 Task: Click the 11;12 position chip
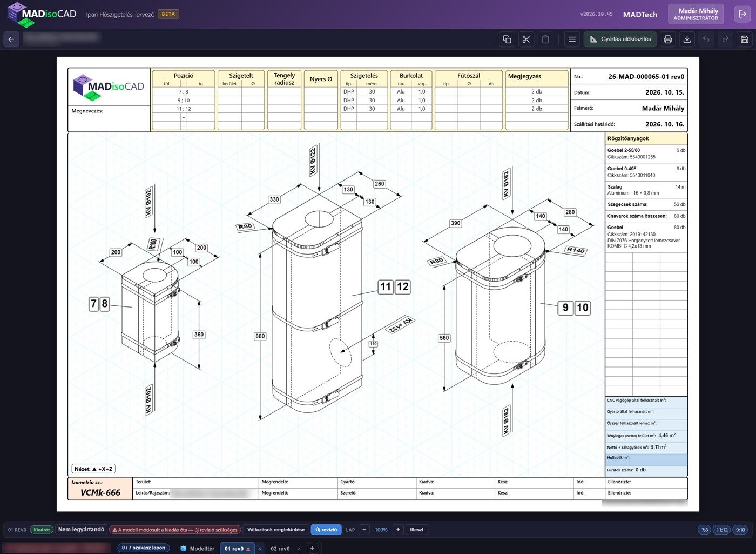point(722,530)
